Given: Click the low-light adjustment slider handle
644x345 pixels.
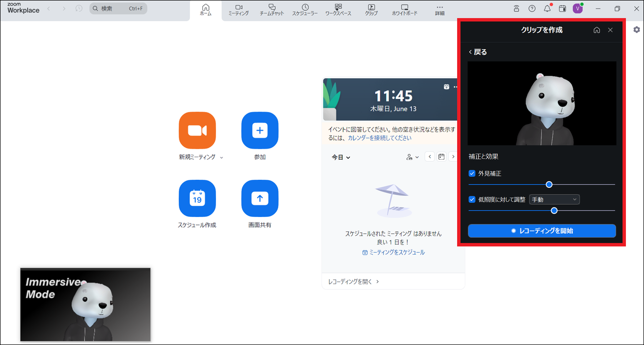Looking at the screenshot, I should [x=554, y=210].
